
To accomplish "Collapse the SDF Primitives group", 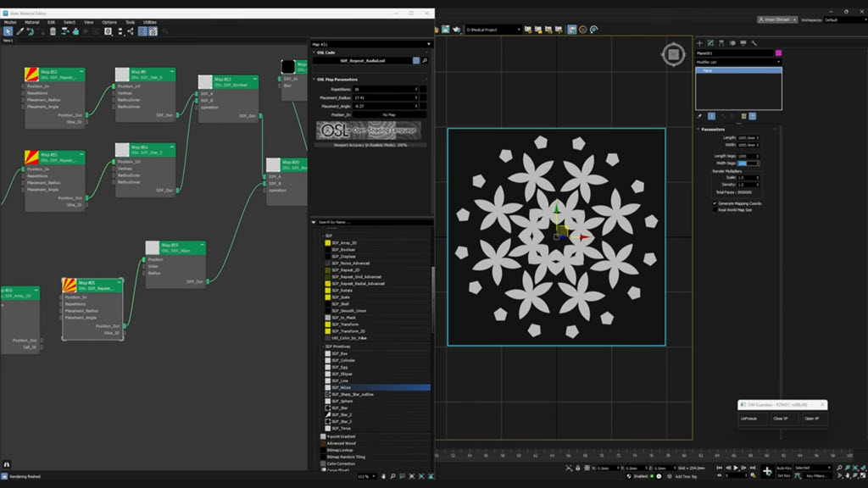I will [324, 347].
